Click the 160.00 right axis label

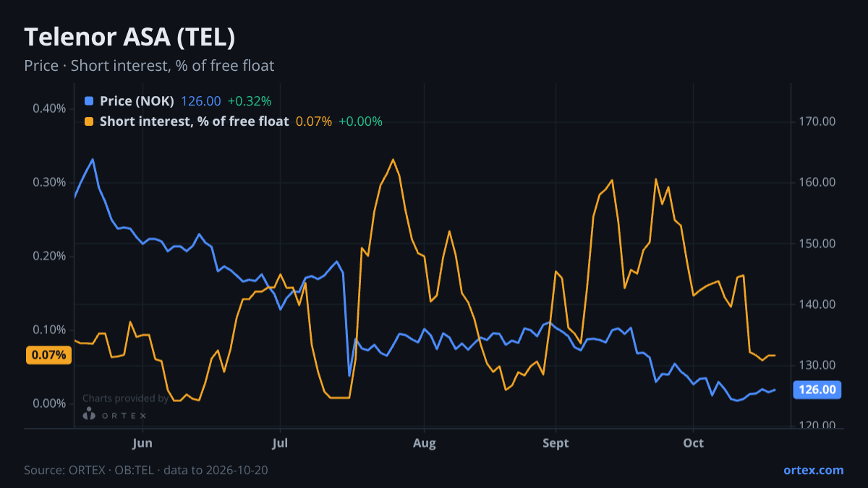[x=819, y=182]
